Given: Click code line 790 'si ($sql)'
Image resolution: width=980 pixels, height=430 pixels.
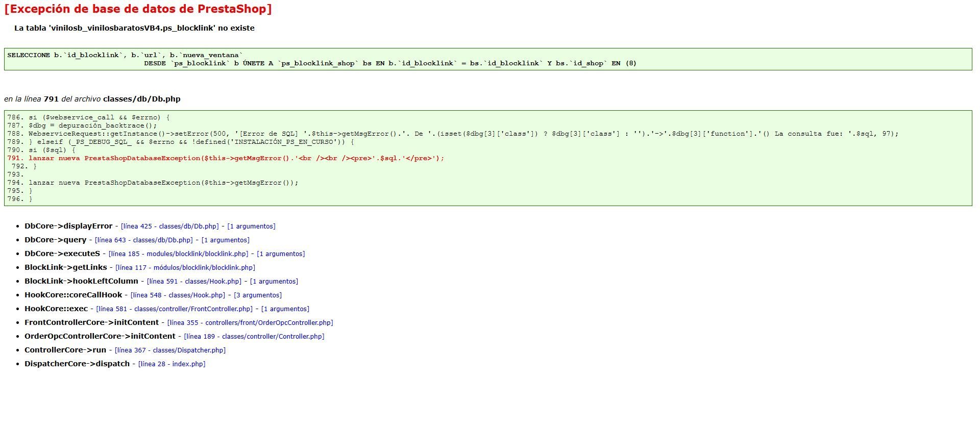Looking at the screenshot, I should click(41, 150).
